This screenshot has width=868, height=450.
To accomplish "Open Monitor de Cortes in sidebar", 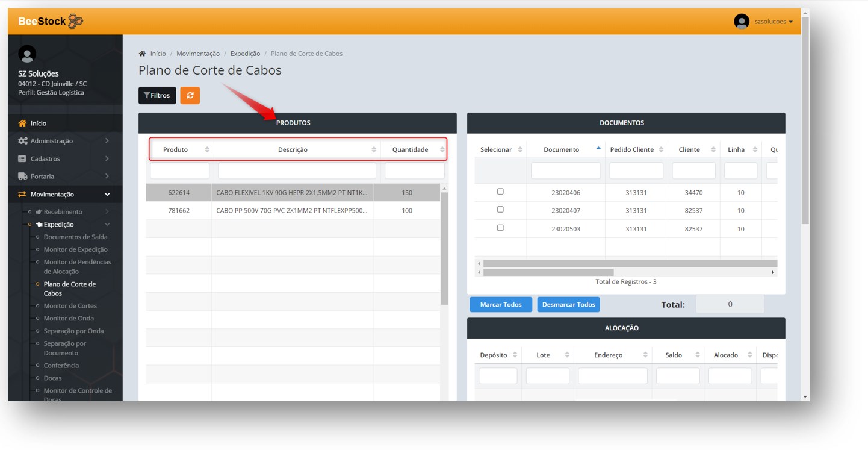I will tap(70, 306).
